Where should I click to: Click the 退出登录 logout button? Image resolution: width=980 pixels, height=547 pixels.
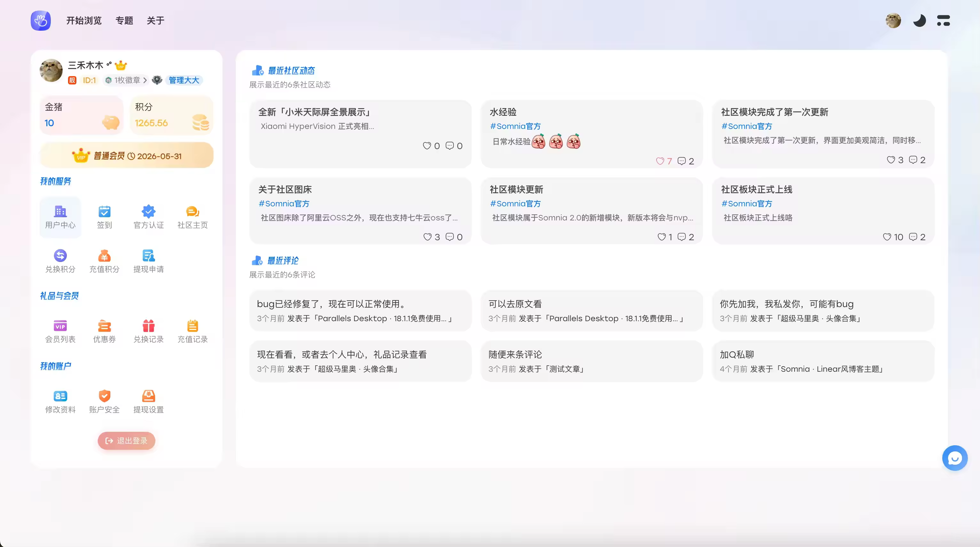(126, 441)
